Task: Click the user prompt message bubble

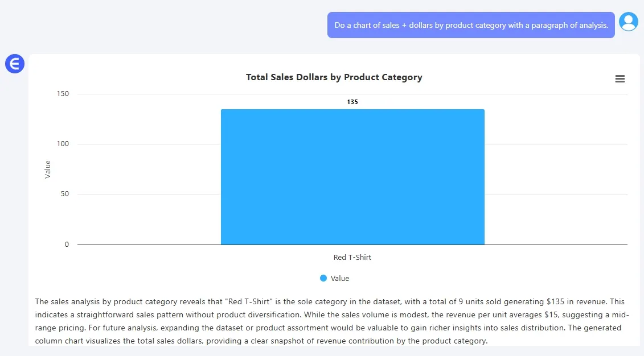Action: pyautogui.click(x=470, y=26)
